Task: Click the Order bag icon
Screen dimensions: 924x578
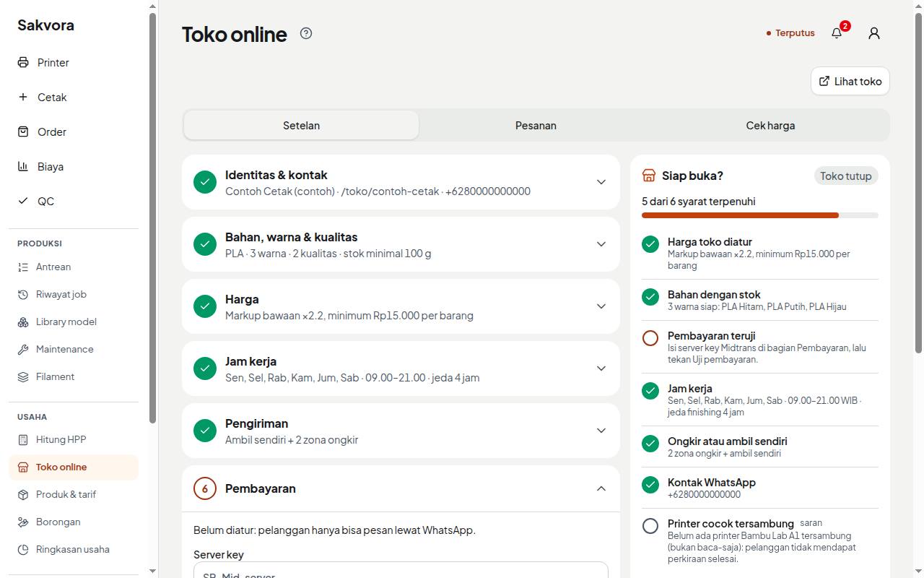Action: [23, 132]
